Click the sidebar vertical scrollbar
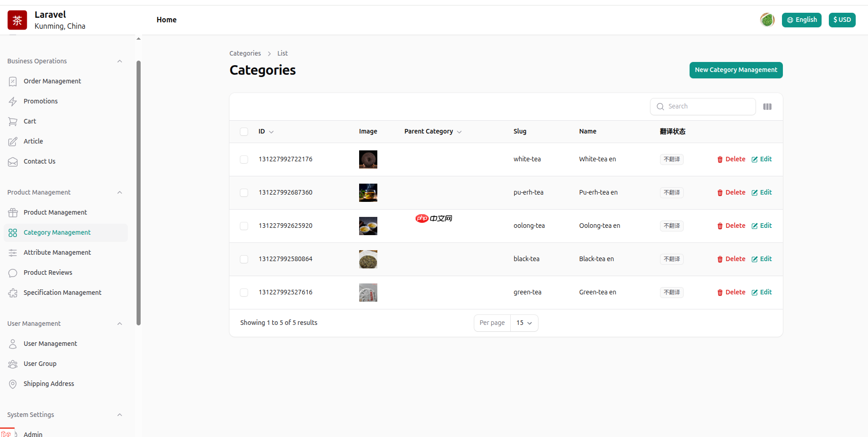This screenshot has height=437, width=868. point(138,191)
